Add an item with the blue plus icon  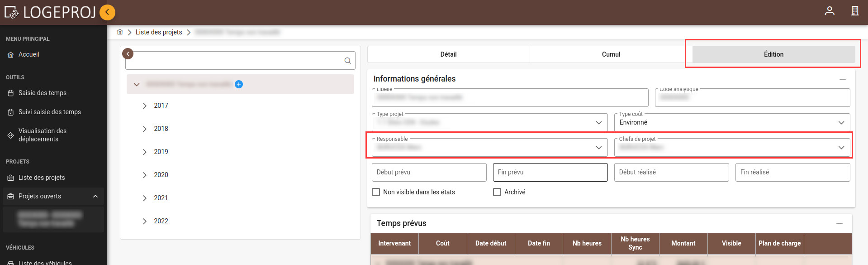click(239, 84)
